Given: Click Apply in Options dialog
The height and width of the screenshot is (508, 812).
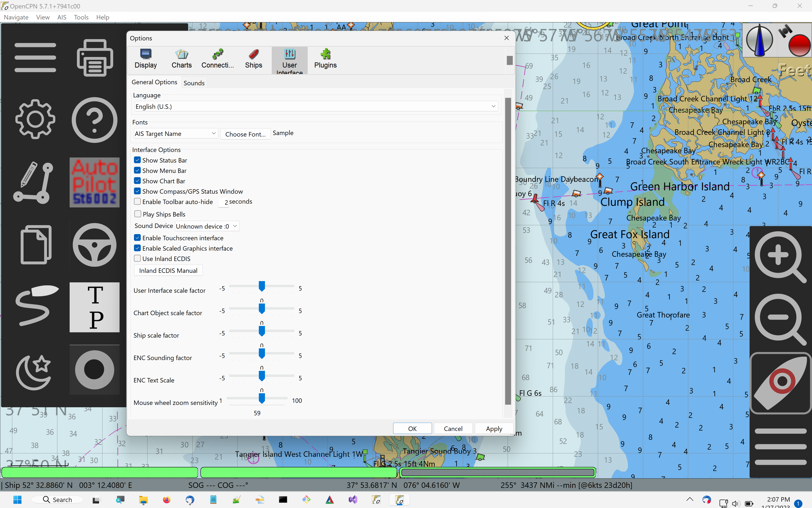Looking at the screenshot, I should [494, 428].
